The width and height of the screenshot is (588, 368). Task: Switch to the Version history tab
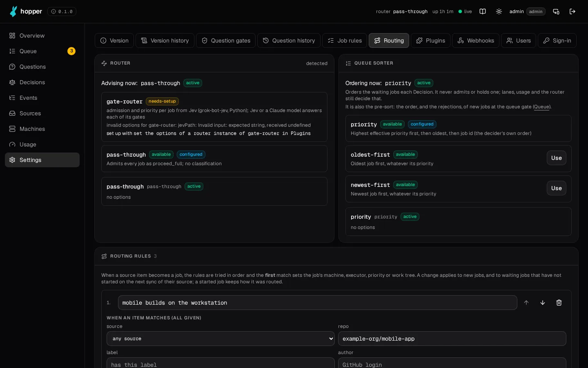165,40
